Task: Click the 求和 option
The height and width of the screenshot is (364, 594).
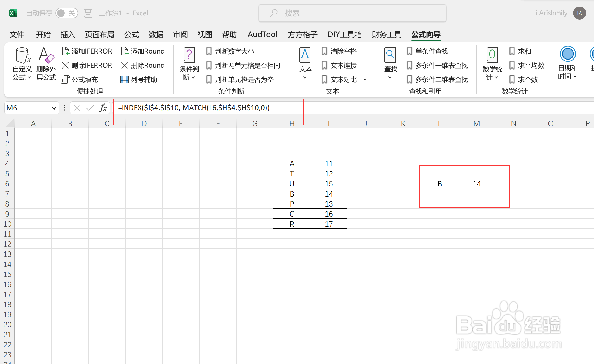Action: click(520, 51)
